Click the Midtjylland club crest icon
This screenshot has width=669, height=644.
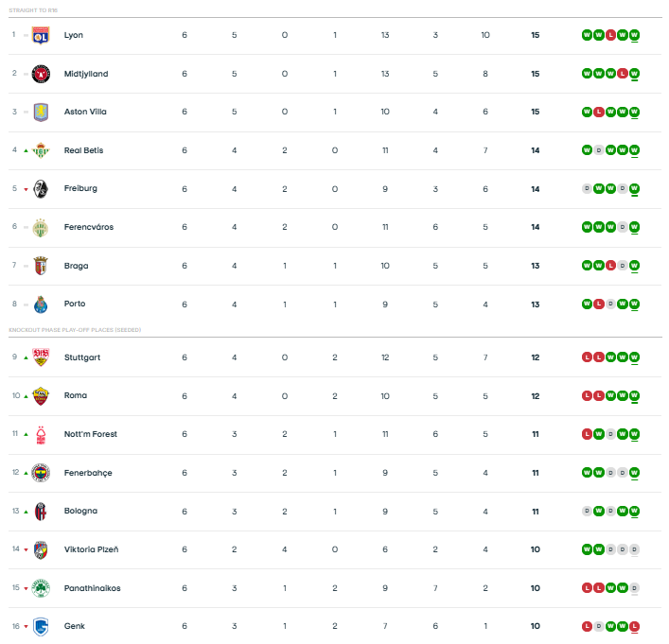(40, 74)
